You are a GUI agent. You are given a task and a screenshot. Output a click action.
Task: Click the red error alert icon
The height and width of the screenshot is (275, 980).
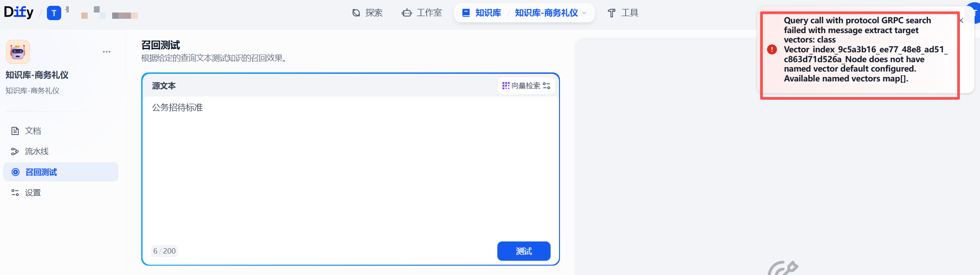pos(772,50)
